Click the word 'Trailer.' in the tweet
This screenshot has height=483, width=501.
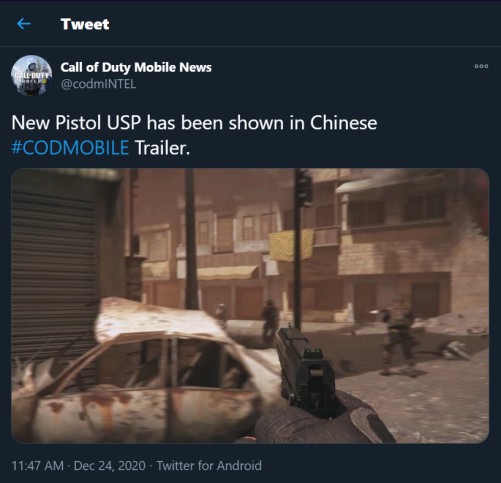(x=162, y=148)
